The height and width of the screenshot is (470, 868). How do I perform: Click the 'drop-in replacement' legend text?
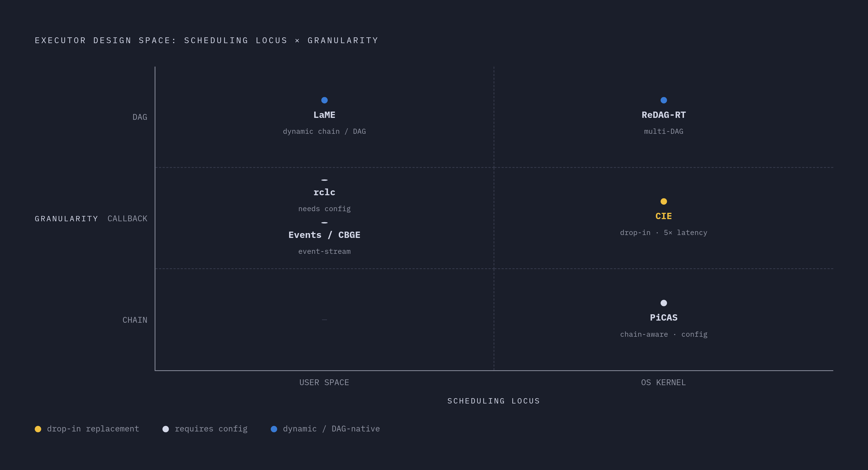93,429
